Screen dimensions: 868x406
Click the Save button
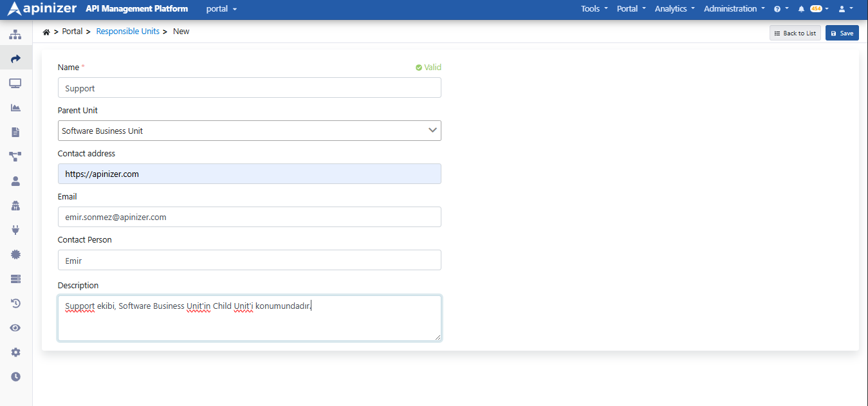click(842, 33)
